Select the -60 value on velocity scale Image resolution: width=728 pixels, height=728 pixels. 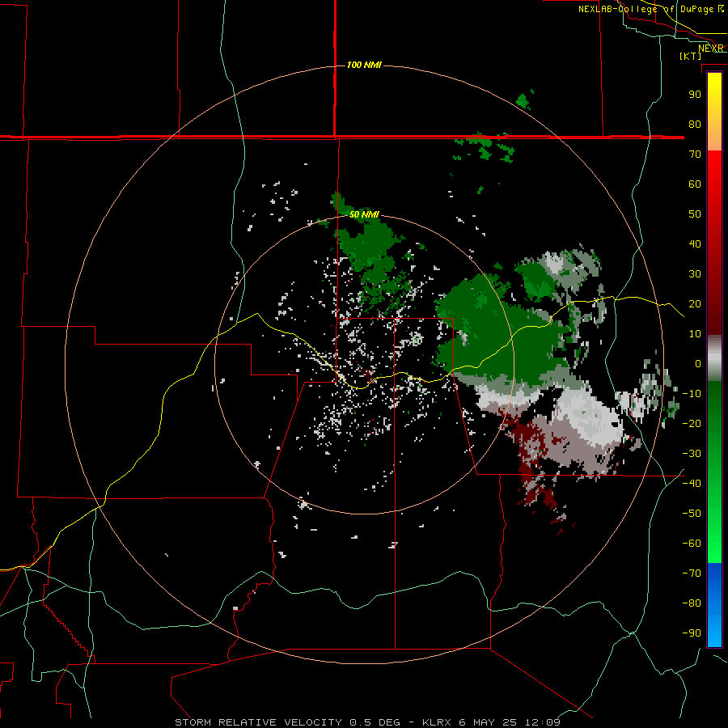point(692,544)
